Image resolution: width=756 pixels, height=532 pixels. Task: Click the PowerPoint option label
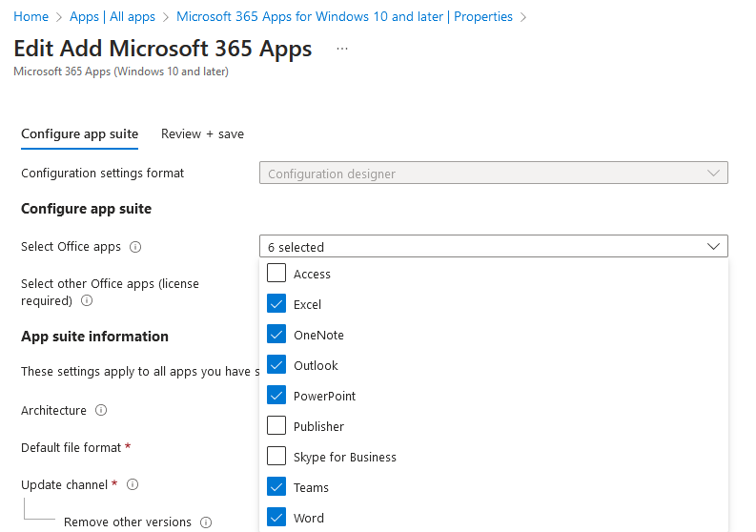pyautogui.click(x=324, y=397)
